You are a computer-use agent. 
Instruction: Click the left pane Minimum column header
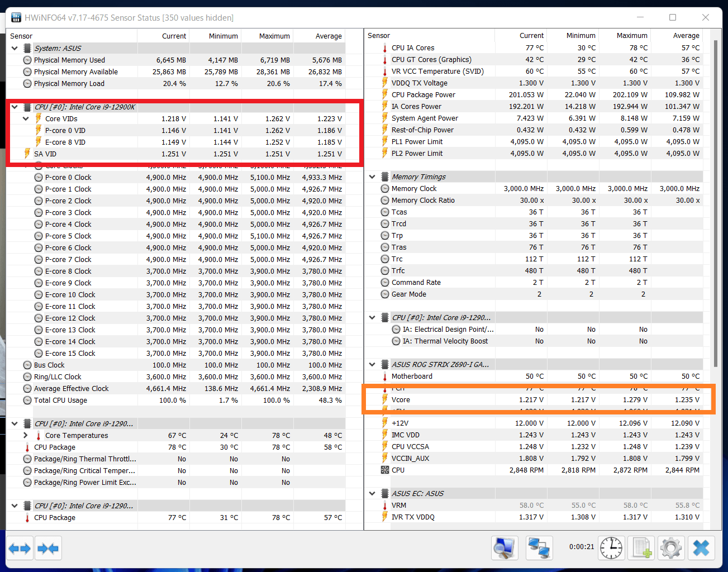point(215,36)
